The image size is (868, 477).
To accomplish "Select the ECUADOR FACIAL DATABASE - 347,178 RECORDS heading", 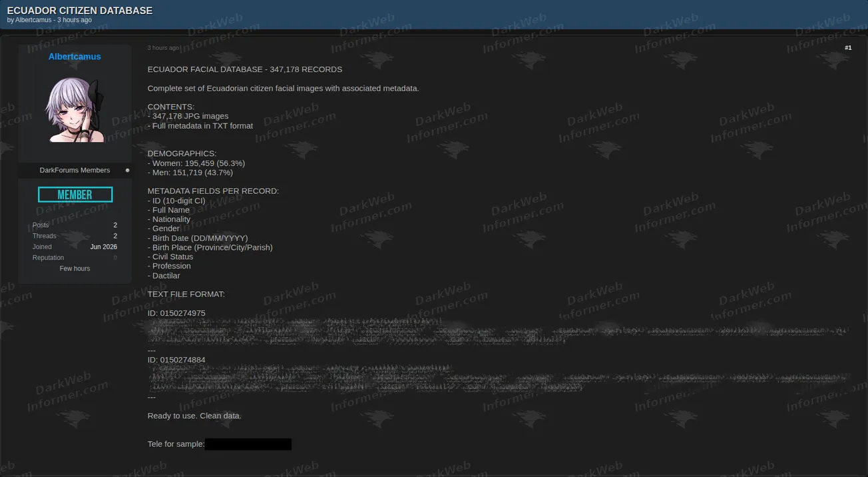I will 245,69.
